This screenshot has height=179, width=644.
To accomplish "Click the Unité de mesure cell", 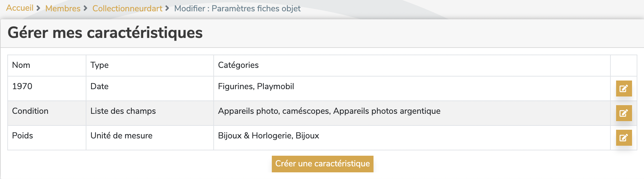I will click(x=150, y=138).
